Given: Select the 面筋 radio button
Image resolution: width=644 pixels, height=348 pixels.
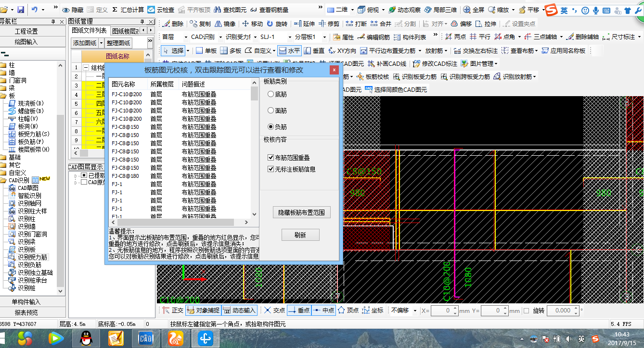Looking at the screenshot, I should 270,111.
